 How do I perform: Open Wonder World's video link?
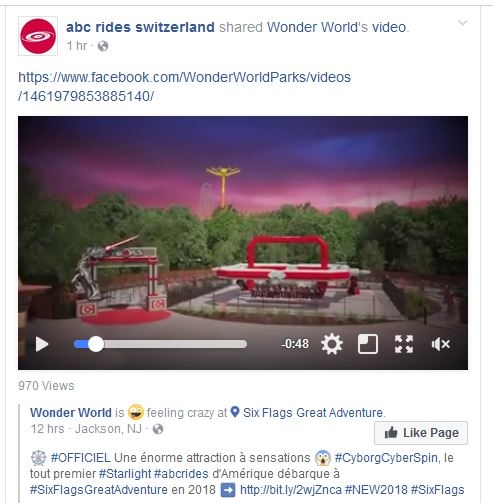point(337,27)
